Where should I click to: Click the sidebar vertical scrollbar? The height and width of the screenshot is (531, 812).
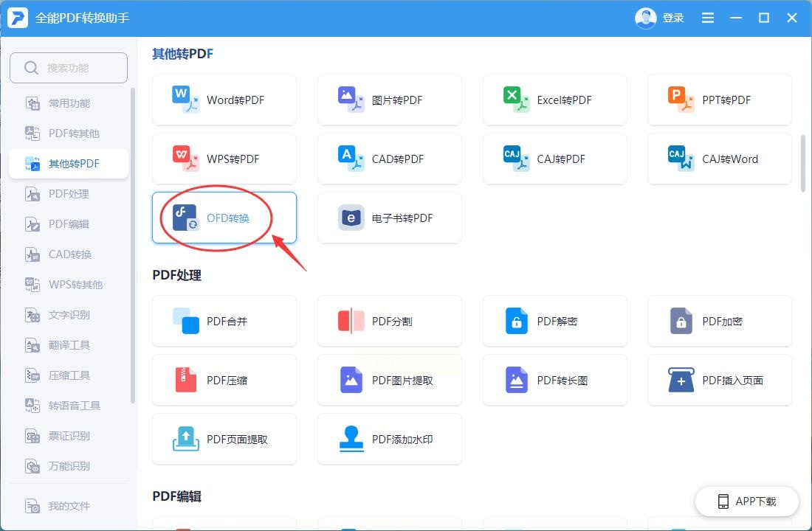[133, 246]
